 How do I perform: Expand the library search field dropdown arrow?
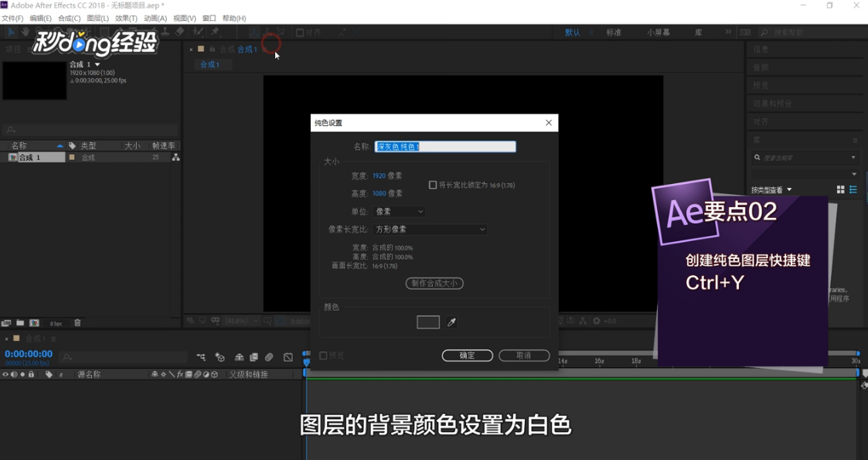pyautogui.click(x=853, y=158)
